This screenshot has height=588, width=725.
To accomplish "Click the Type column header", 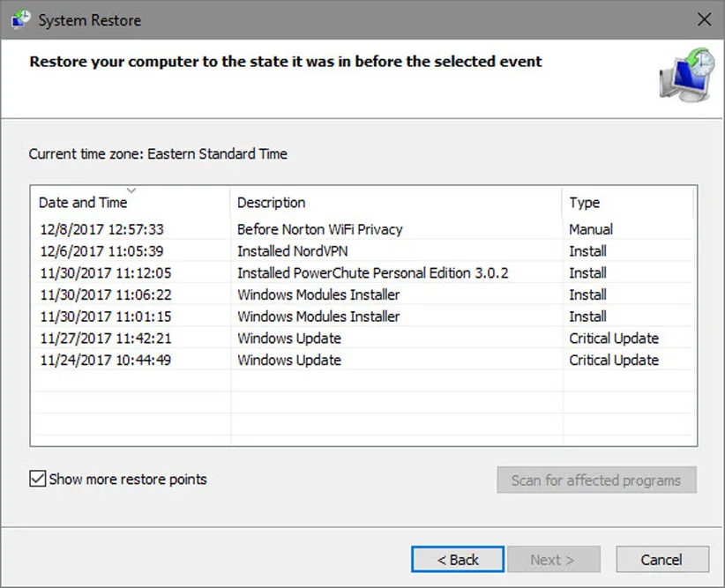I will tap(584, 203).
